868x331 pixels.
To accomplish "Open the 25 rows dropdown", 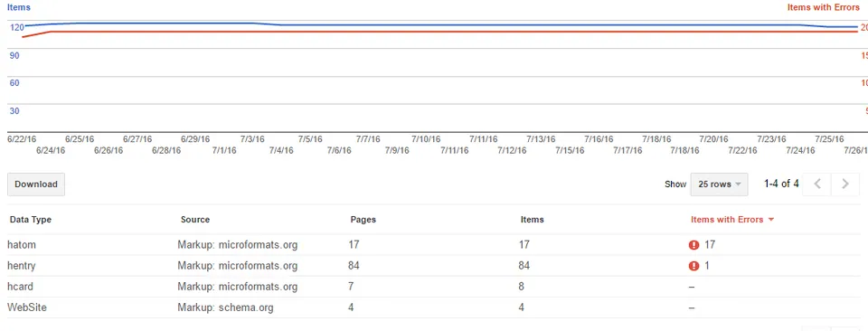I will point(719,184).
